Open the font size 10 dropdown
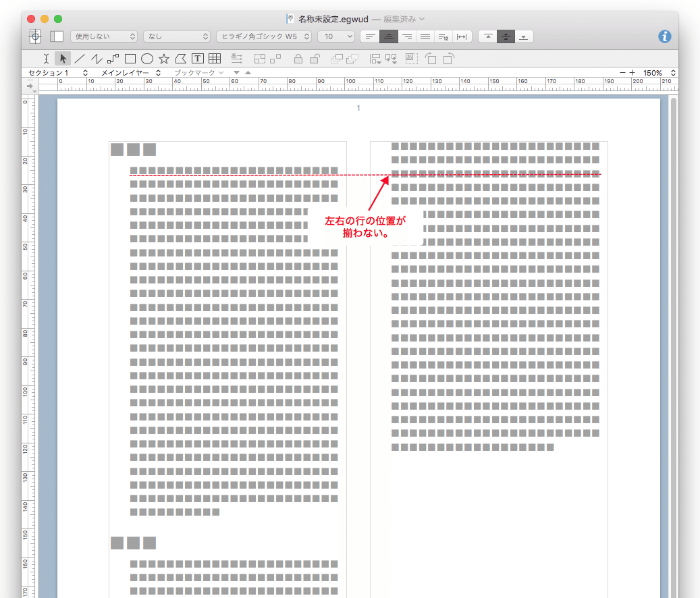 point(336,36)
